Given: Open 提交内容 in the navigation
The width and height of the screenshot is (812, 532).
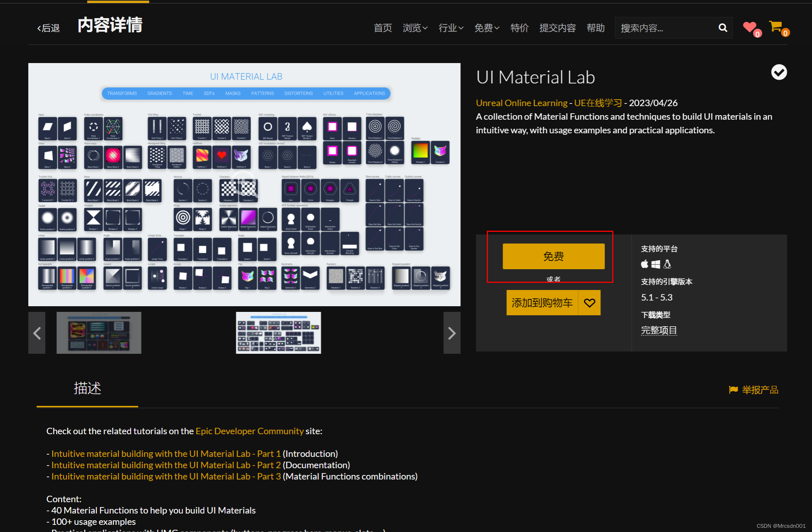Looking at the screenshot, I should (x=557, y=28).
